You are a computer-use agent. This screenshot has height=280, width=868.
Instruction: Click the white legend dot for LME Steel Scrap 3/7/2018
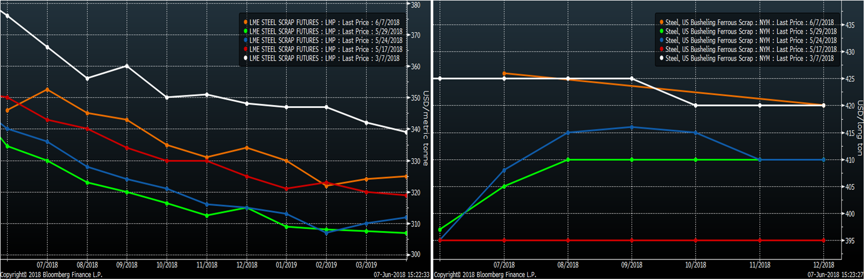coord(245,58)
